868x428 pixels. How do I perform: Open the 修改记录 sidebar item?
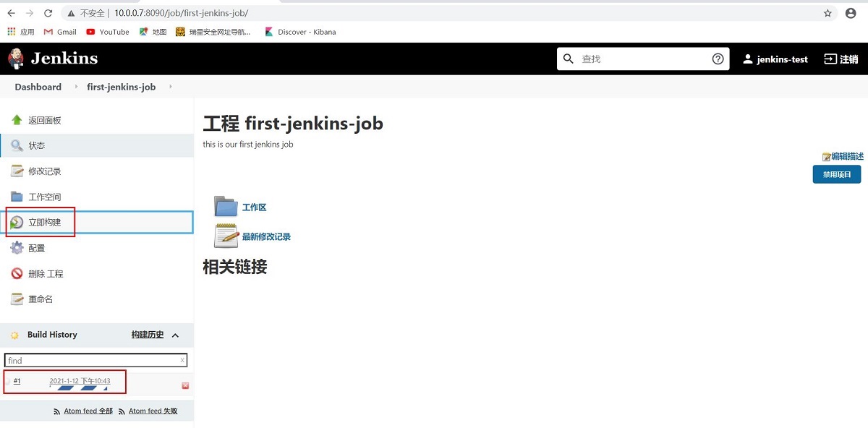(x=97, y=171)
